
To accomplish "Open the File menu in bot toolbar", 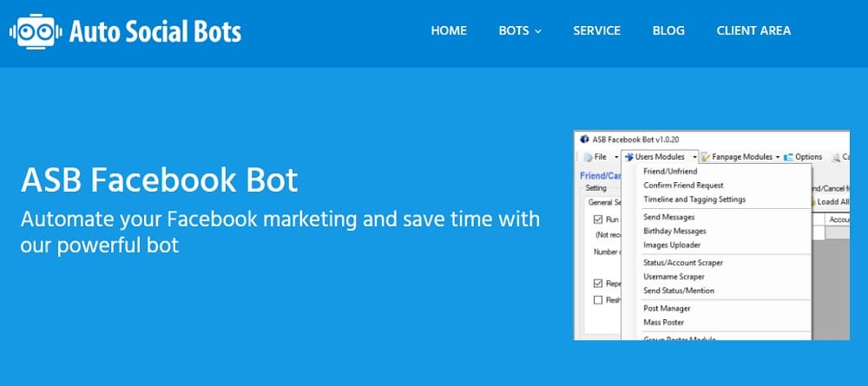I will tap(600, 157).
